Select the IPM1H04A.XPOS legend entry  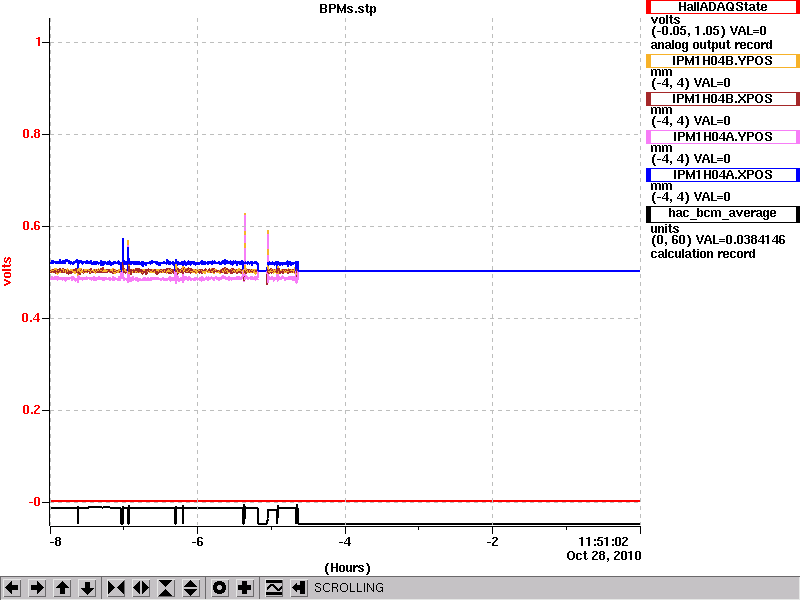tap(722, 175)
